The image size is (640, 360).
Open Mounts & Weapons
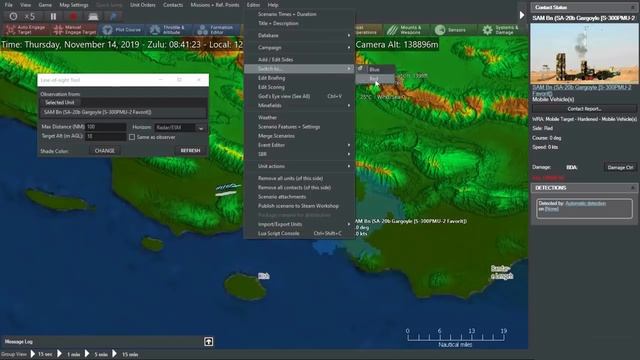[404, 29]
